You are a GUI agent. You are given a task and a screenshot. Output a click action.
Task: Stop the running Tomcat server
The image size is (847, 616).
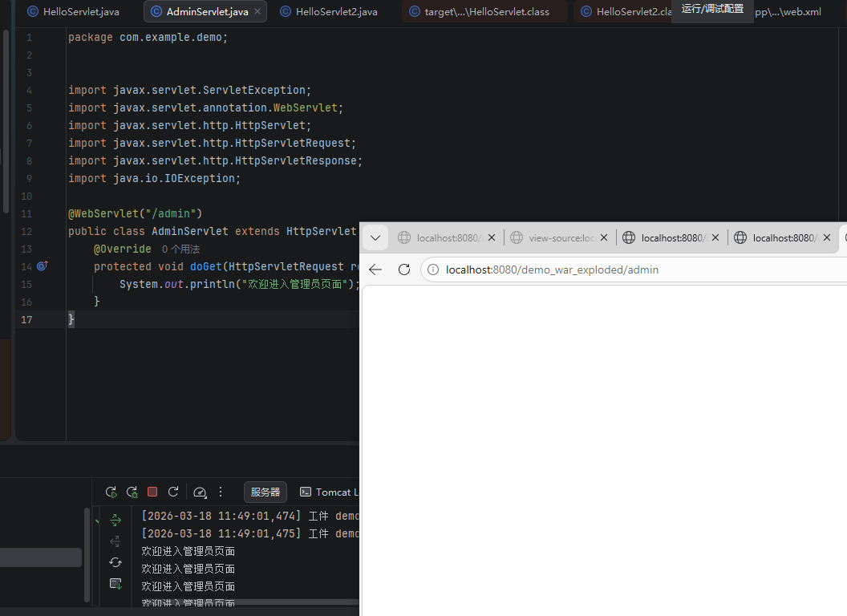(152, 492)
